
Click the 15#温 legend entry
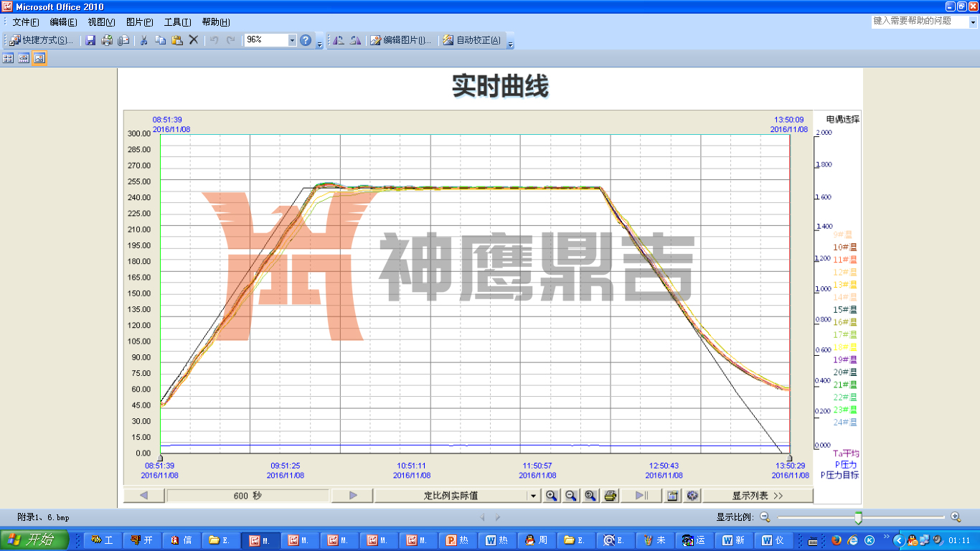[x=845, y=310]
